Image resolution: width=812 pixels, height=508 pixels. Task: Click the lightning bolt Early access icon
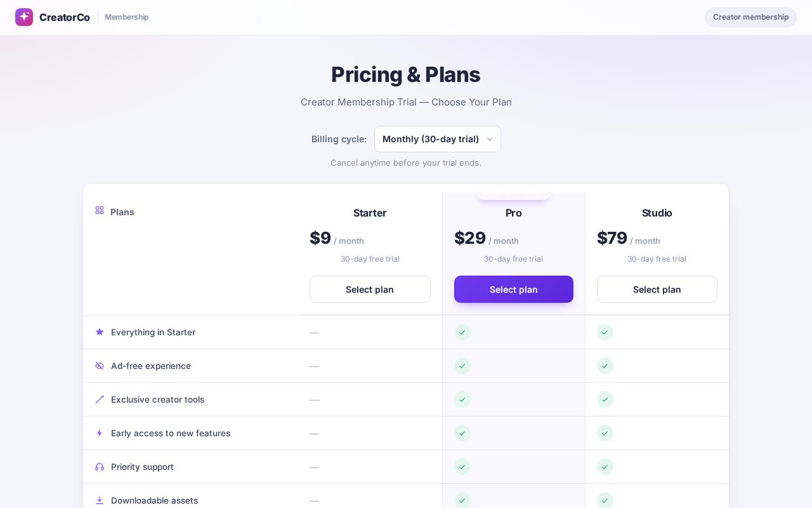[100, 433]
